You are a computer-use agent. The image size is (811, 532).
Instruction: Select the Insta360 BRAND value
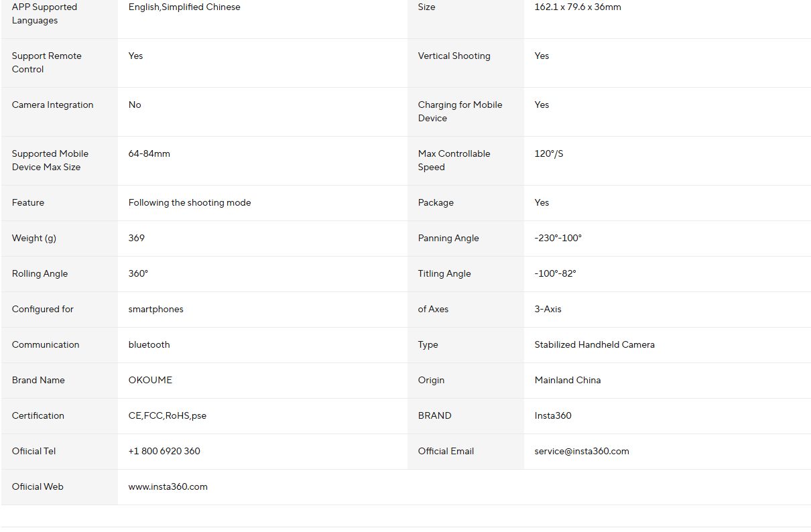click(x=552, y=416)
